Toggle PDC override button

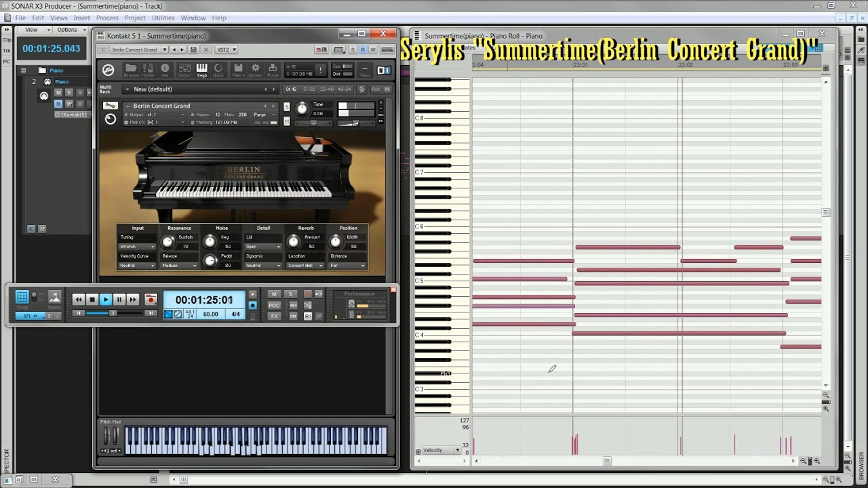coord(274,305)
